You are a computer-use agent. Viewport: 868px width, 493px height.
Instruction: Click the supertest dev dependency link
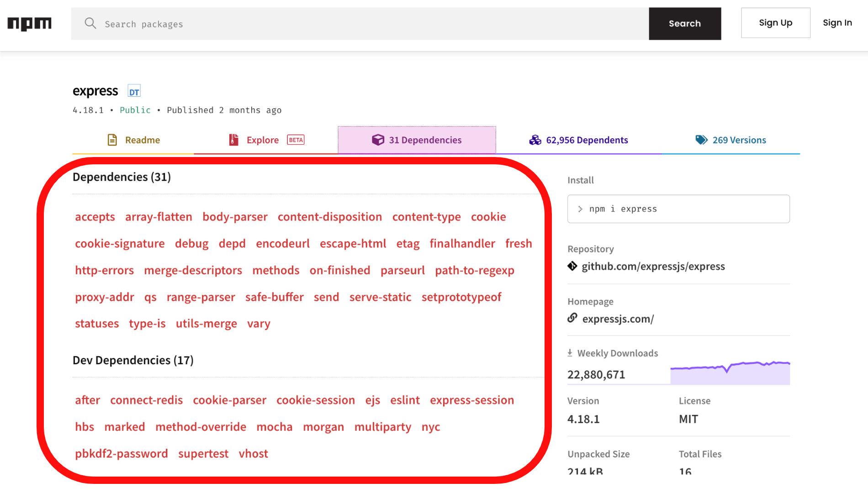coord(203,454)
